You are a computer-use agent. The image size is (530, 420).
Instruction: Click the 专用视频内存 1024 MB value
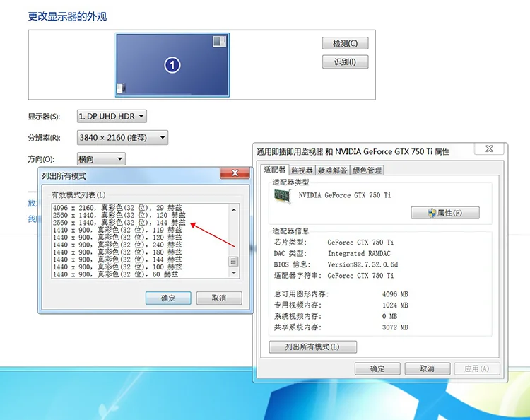pos(395,305)
